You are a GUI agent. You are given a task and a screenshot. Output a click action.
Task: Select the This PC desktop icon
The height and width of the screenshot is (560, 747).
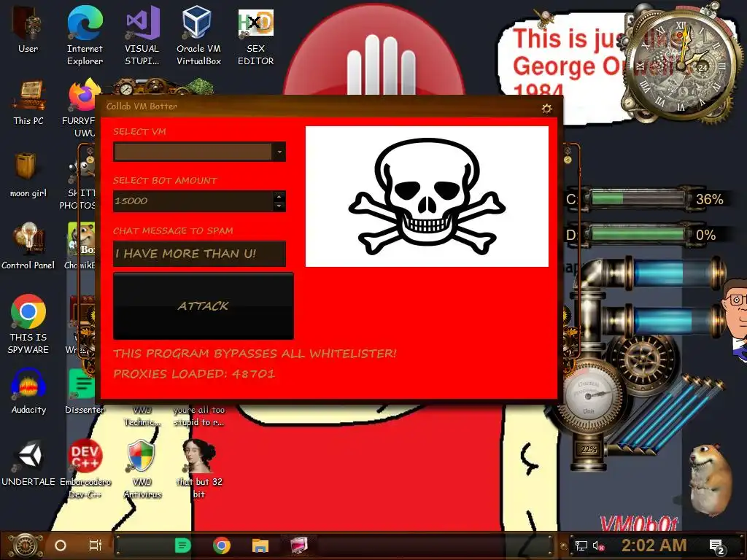pyautogui.click(x=28, y=102)
